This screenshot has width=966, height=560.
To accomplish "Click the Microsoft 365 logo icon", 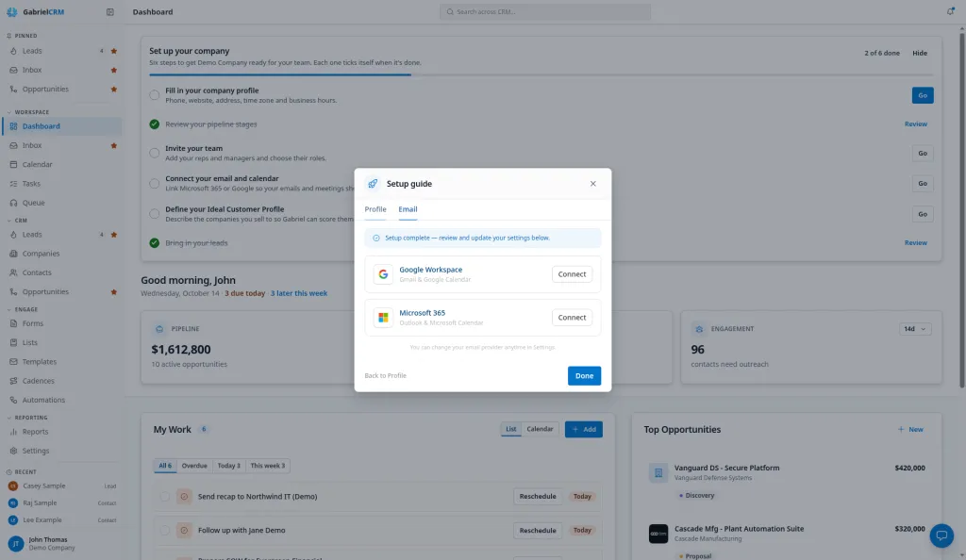I will coord(383,318).
